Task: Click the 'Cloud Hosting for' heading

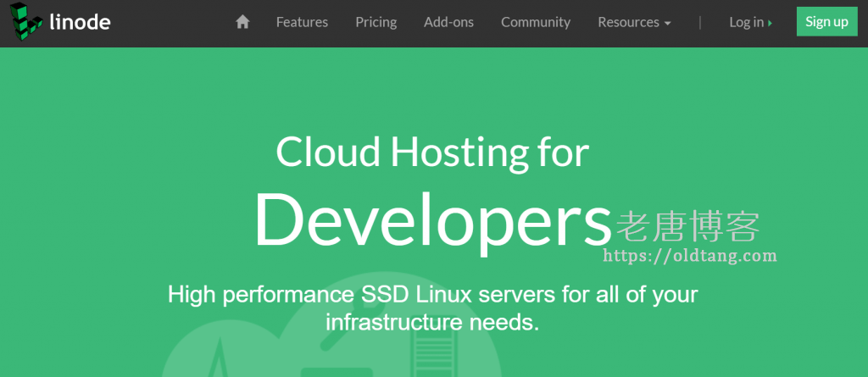Action: coord(432,152)
